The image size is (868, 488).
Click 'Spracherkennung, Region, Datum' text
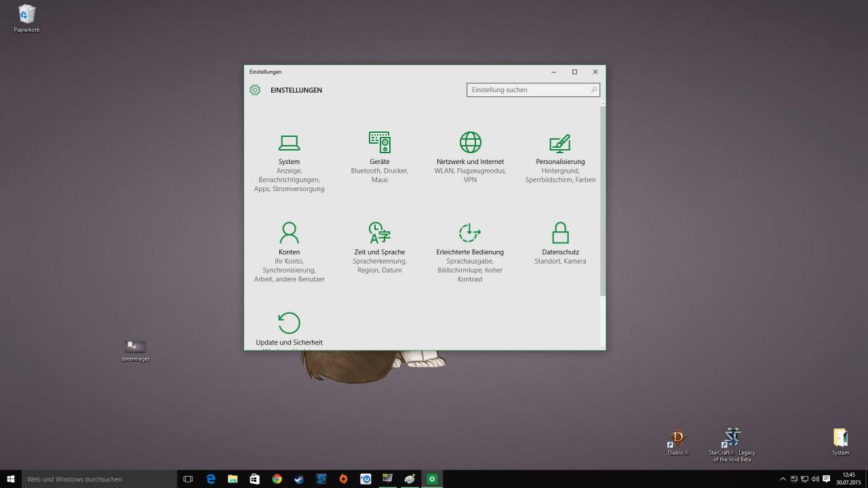[380, 265]
